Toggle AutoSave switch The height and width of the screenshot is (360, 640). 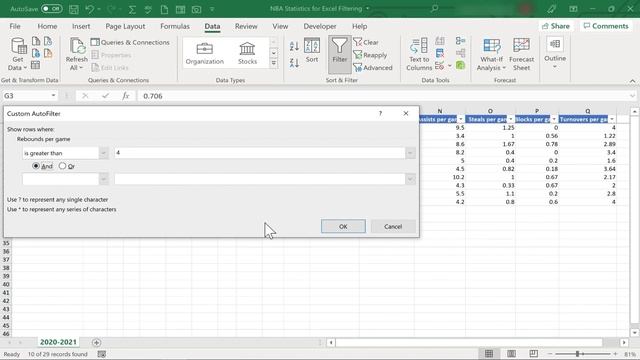(51, 9)
